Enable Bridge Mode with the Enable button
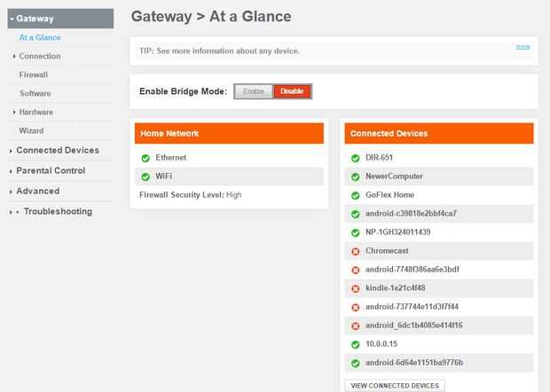This screenshot has width=550, height=392. pos(254,91)
